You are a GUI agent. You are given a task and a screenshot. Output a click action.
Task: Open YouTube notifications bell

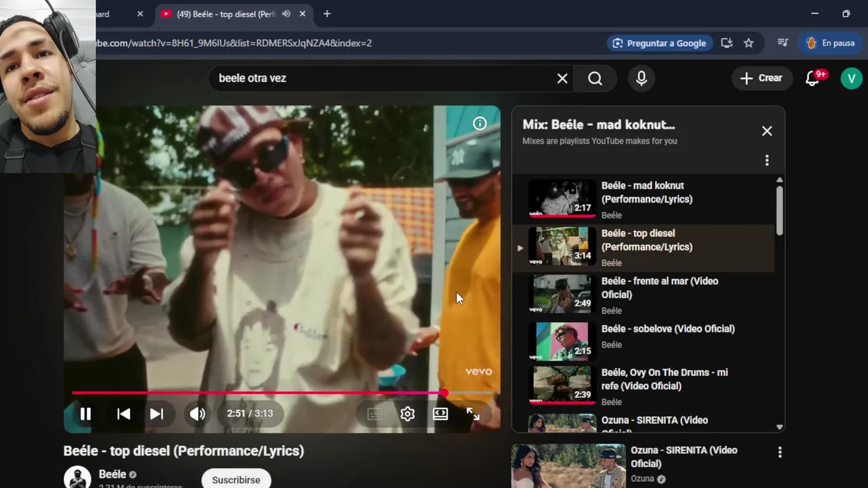pos(812,78)
